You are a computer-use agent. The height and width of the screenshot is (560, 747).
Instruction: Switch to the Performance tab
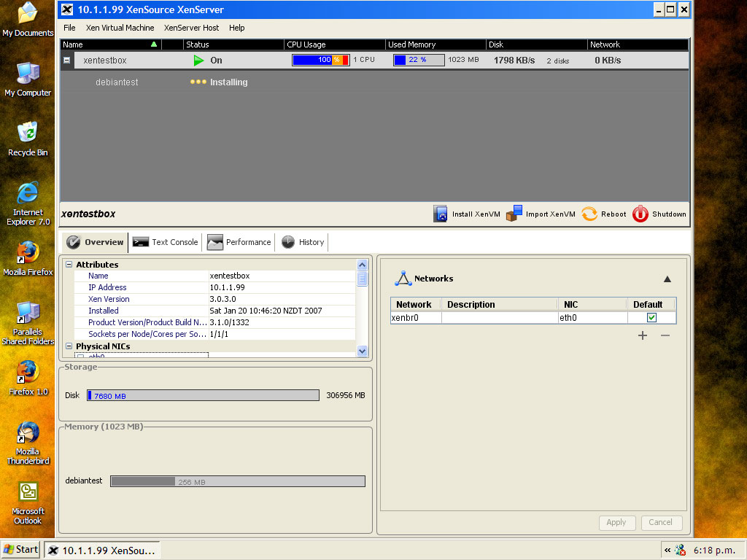[239, 242]
